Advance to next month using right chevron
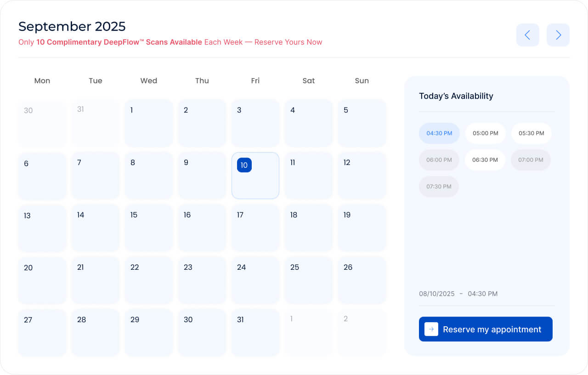588x375 pixels. coord(558,35)
